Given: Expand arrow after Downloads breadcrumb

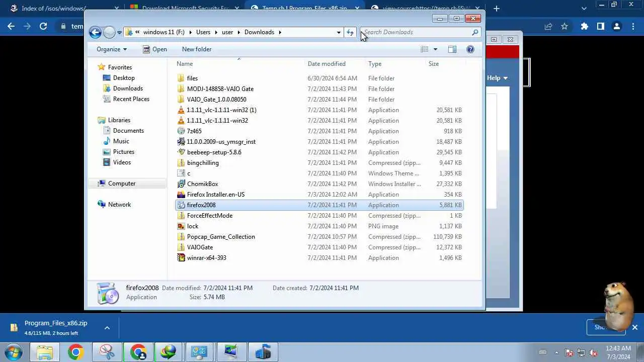Looking at the screenshot, I should [280, 32].
